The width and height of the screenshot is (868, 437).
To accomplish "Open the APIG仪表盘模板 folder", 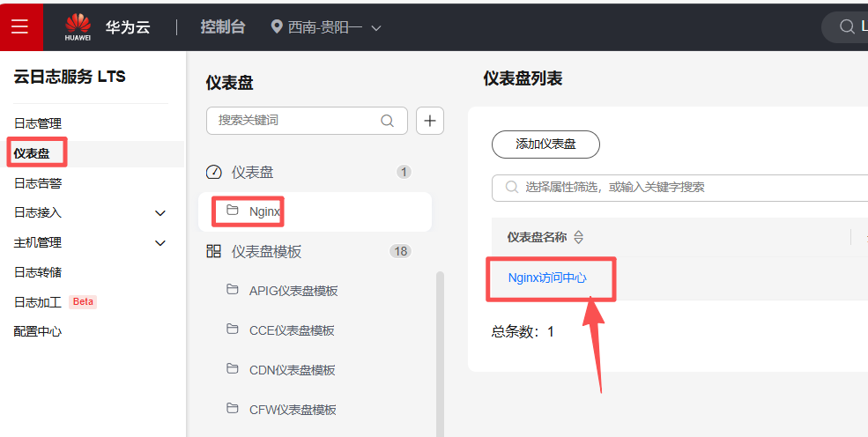I will 293,291.
